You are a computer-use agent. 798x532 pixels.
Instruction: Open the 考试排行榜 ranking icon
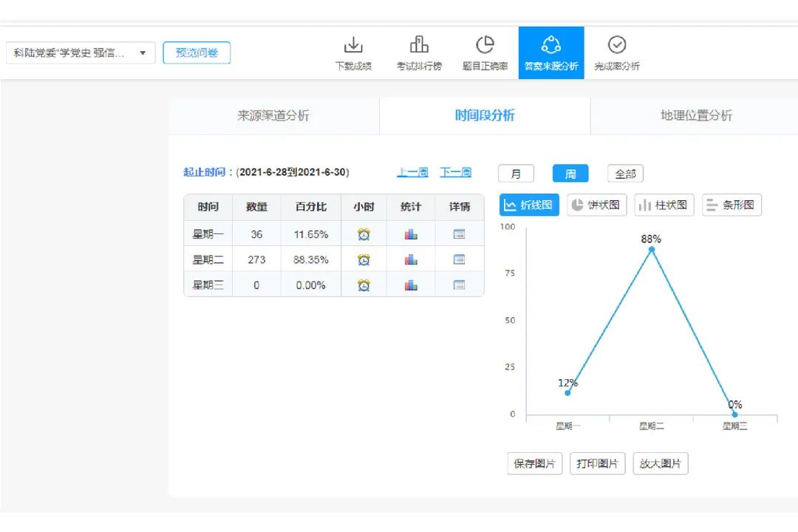pos(419,46)
